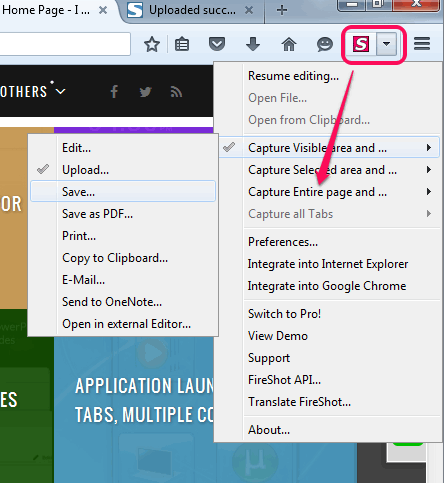Image resolution: width=444 pixels, height=483 pixels.
Task: Open a new tab with plus button
Action: (x=282, y=10)
